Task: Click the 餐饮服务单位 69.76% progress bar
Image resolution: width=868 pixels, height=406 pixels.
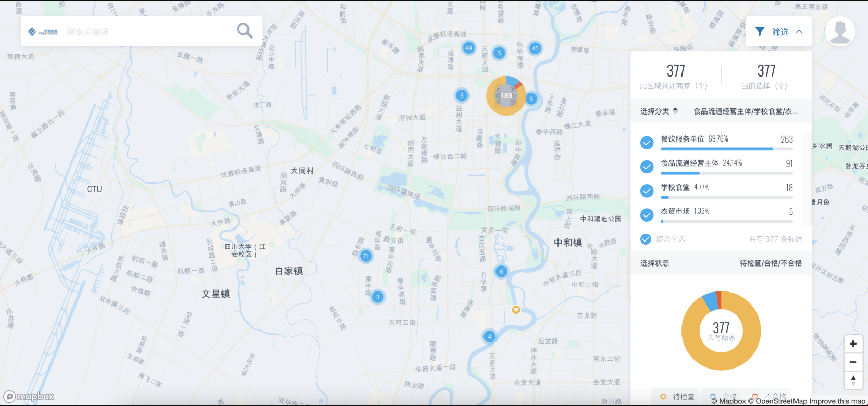Action: point(727,149)
